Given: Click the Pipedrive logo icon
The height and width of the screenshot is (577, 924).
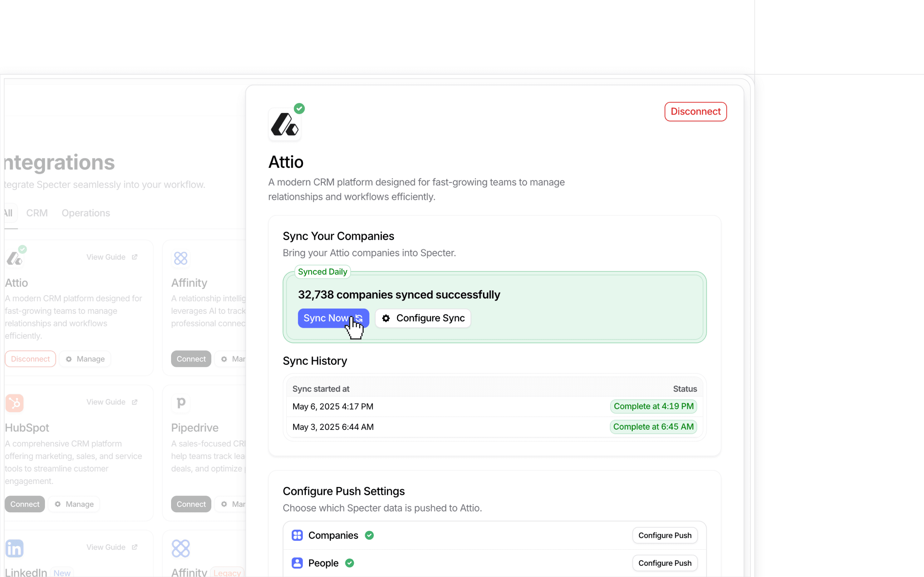Looking at the screenshot, I should tap(181, 403).
